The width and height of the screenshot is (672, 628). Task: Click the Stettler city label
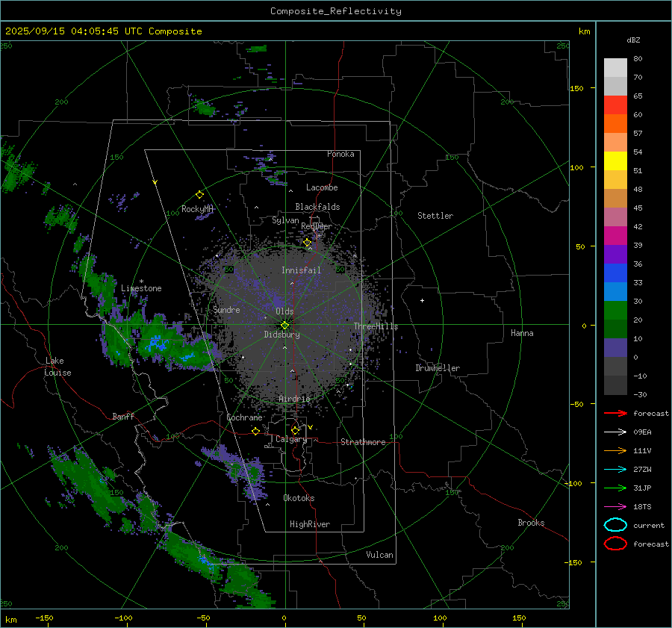coord(435,216)
